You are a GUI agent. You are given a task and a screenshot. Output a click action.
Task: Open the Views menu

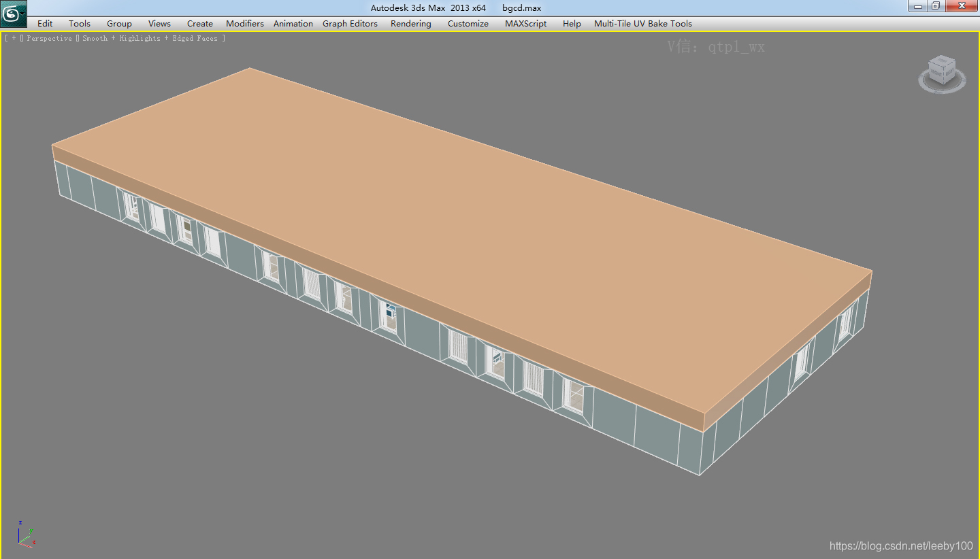[159, 23]
